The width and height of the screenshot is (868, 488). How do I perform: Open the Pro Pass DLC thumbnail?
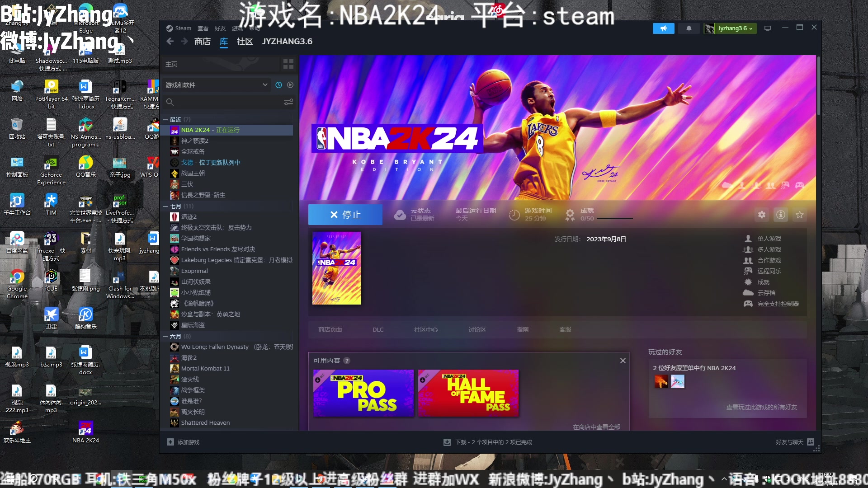tap(363, 393)
